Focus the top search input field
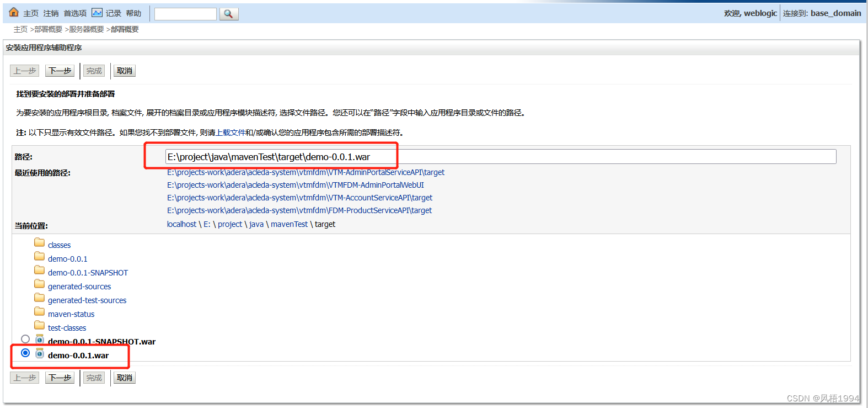The height and width of the screenshot is (408, 868). (185, 14)
